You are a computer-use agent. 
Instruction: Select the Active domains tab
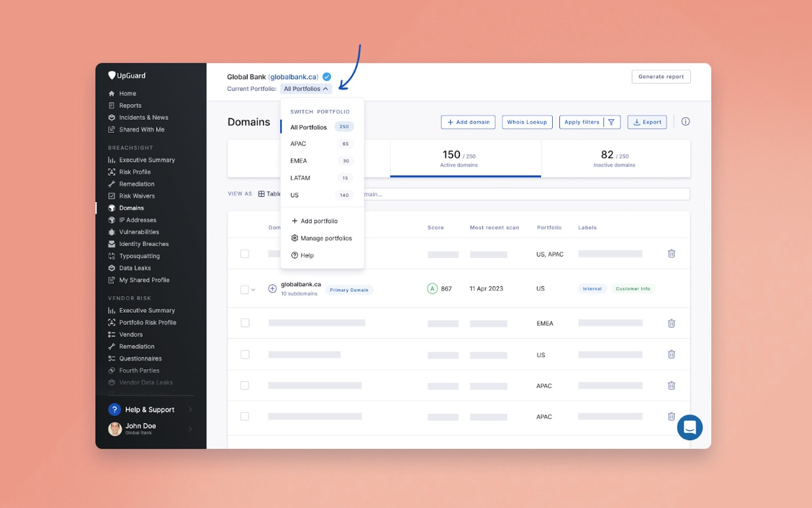click(465, 159)
